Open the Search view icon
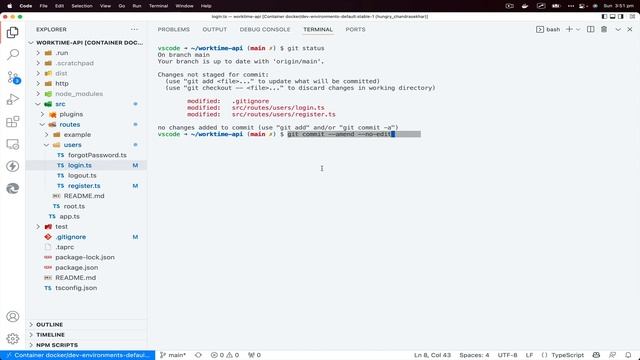Viewport: 640px width, 360px height. tap(13, 54)
